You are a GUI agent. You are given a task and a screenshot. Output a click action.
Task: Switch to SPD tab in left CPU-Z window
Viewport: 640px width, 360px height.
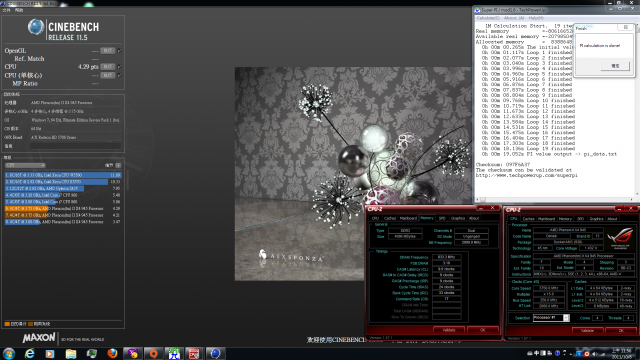point(442,218)
